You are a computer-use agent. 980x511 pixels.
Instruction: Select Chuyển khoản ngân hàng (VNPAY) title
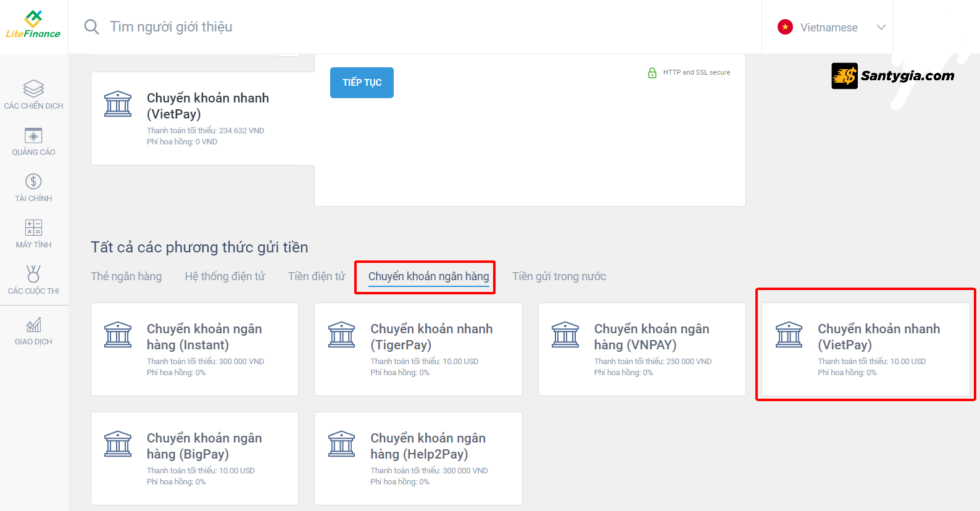click(652, 337)
